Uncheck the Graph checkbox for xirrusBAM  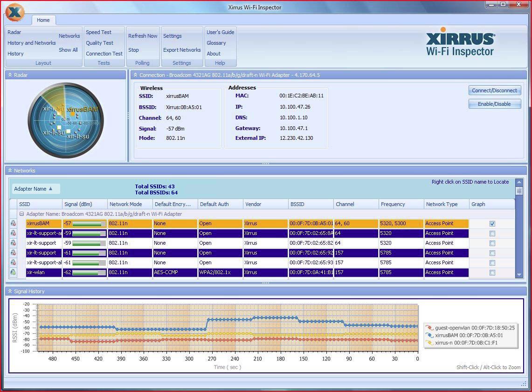pos(492,223)
